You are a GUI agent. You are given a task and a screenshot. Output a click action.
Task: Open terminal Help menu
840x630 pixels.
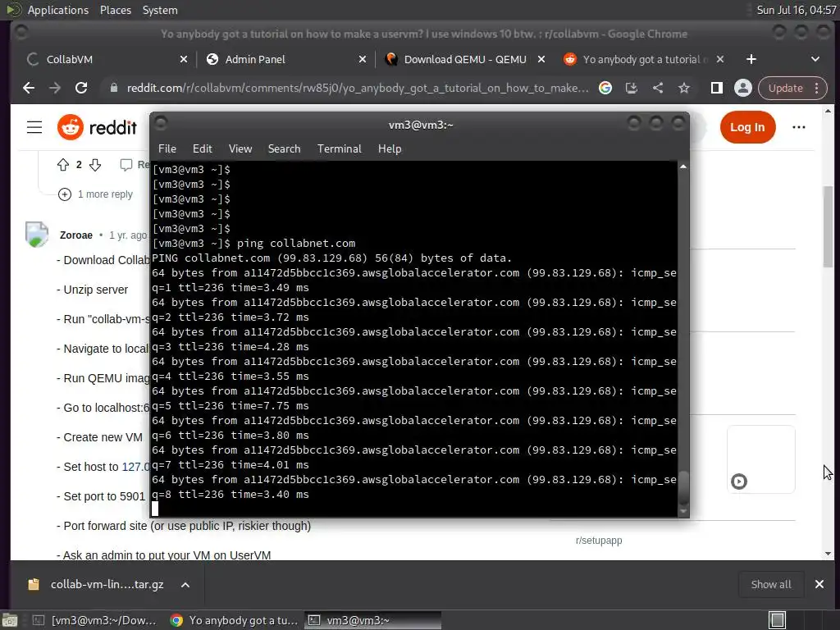[390, 149]
